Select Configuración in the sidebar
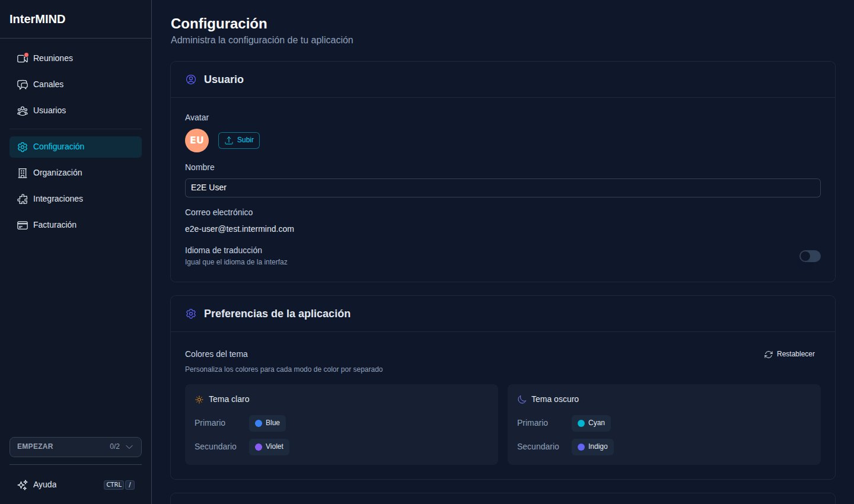 [x=75, y=146]
